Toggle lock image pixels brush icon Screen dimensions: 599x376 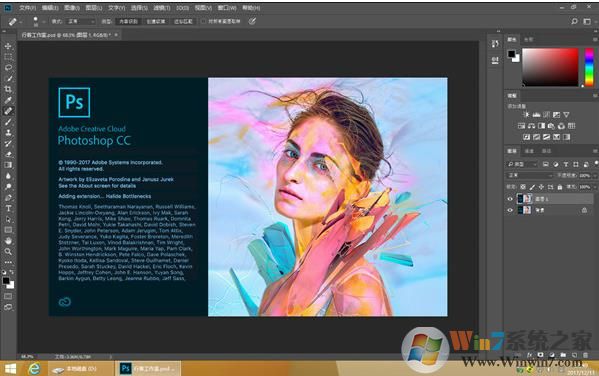532,187
